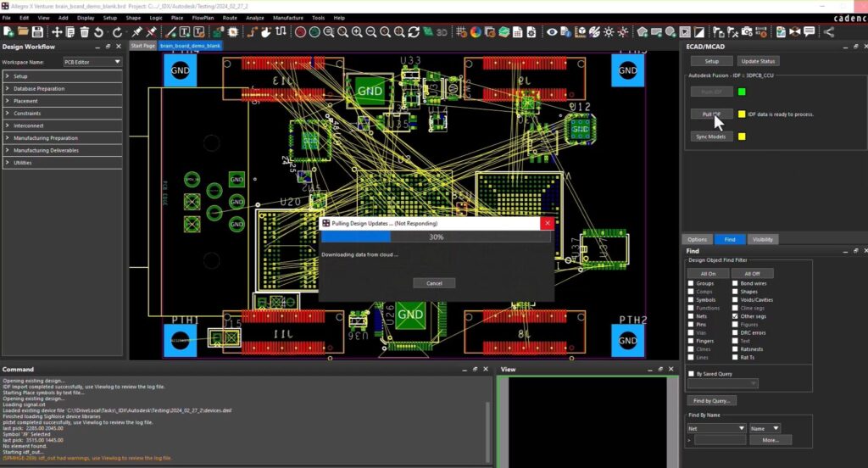868x468 pixels.
Task: Click the camera snapshot toolbar icon
Action: tap(747, 32)
